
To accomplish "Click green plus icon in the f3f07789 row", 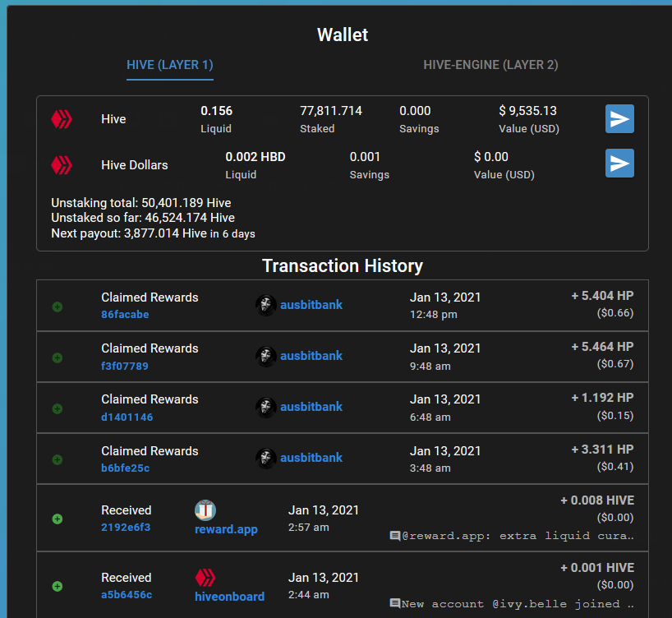I will (58, 357).
